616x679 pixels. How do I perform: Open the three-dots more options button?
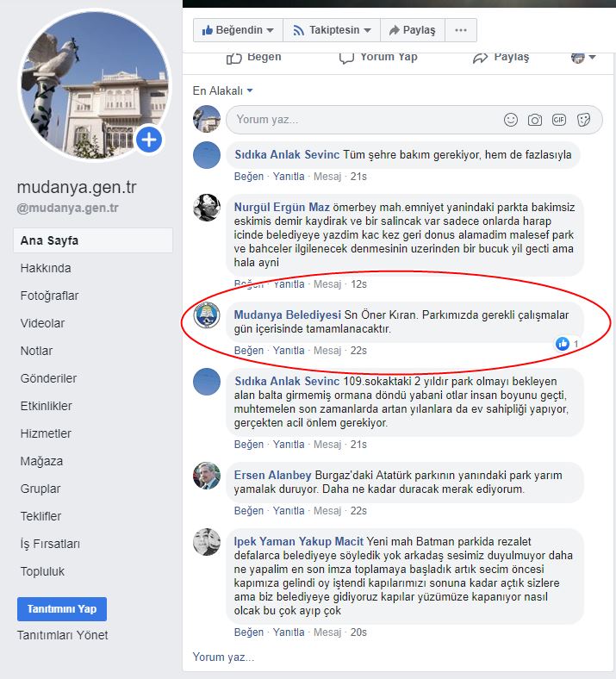[461, 30]
